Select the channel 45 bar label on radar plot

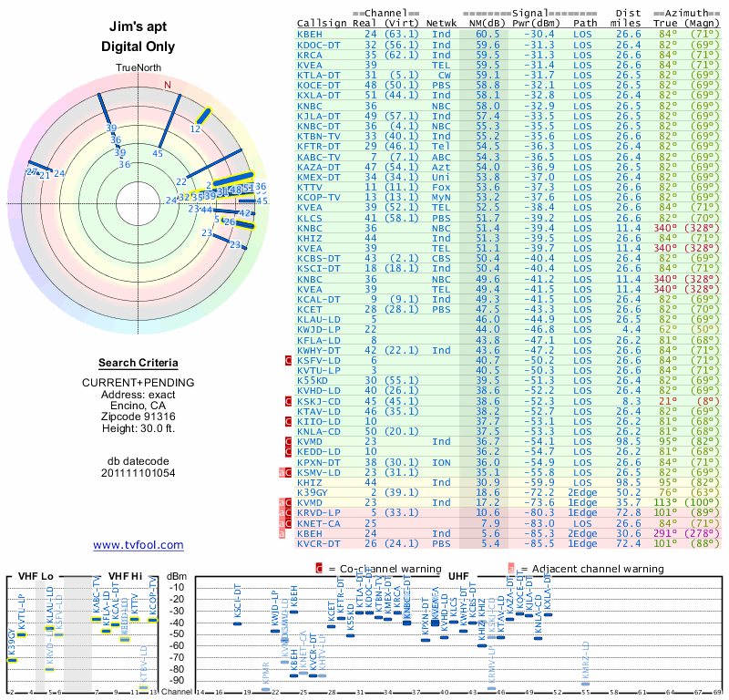[158, 153]
